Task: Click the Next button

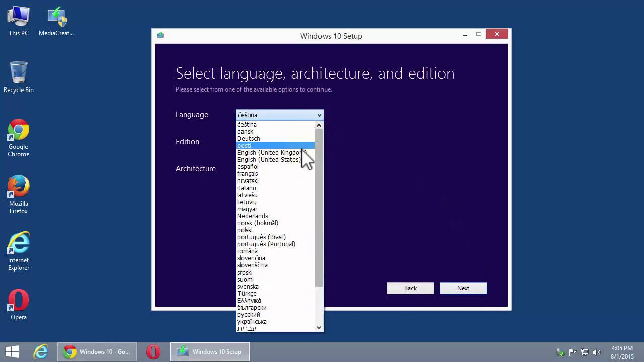Action: point(463,288)
